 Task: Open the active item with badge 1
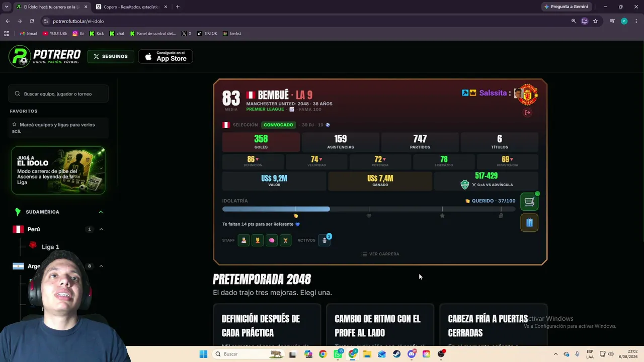325,240
